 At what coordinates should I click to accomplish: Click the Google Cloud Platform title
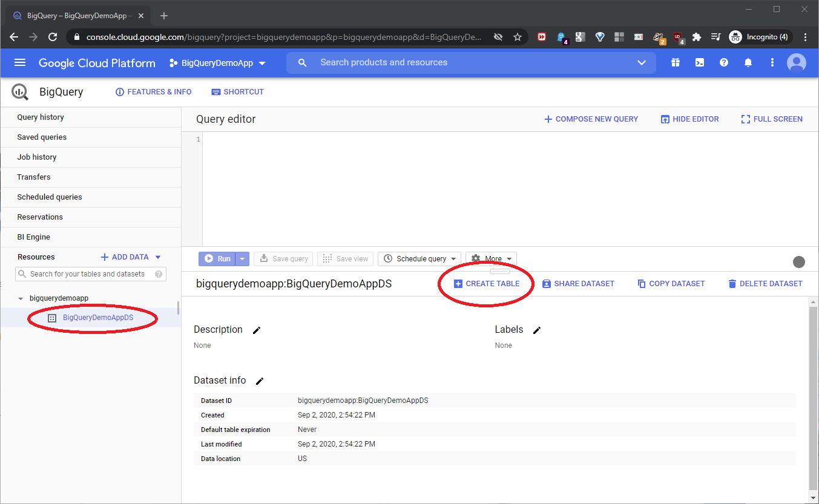(x=97, y=63)
